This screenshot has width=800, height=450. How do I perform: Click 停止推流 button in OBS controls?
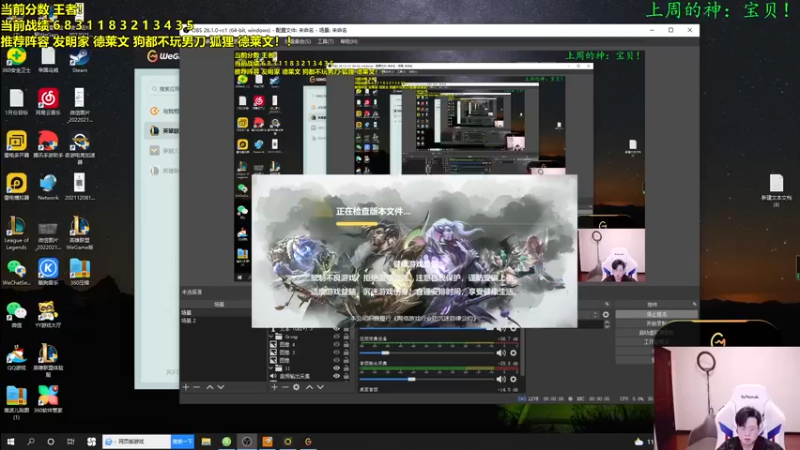click(x=656, y=314)
